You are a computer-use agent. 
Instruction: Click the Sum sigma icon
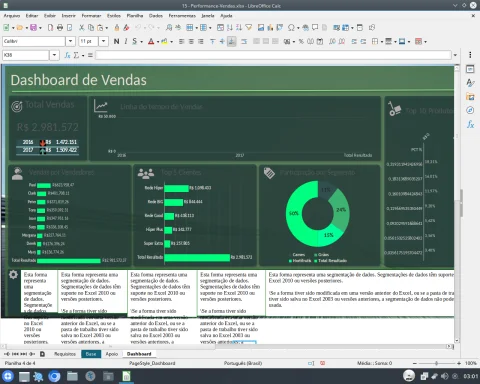tap(76, 55)
